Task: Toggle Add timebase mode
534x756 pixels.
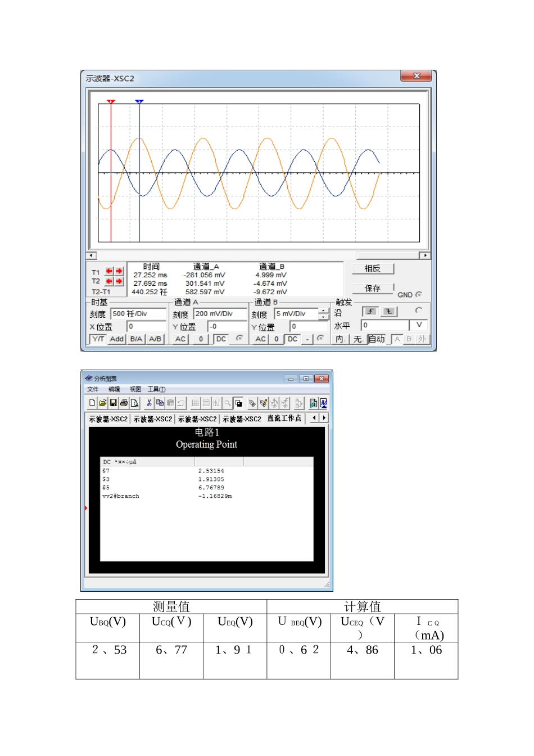Action: pyautogui.click(x=116, y=339)
